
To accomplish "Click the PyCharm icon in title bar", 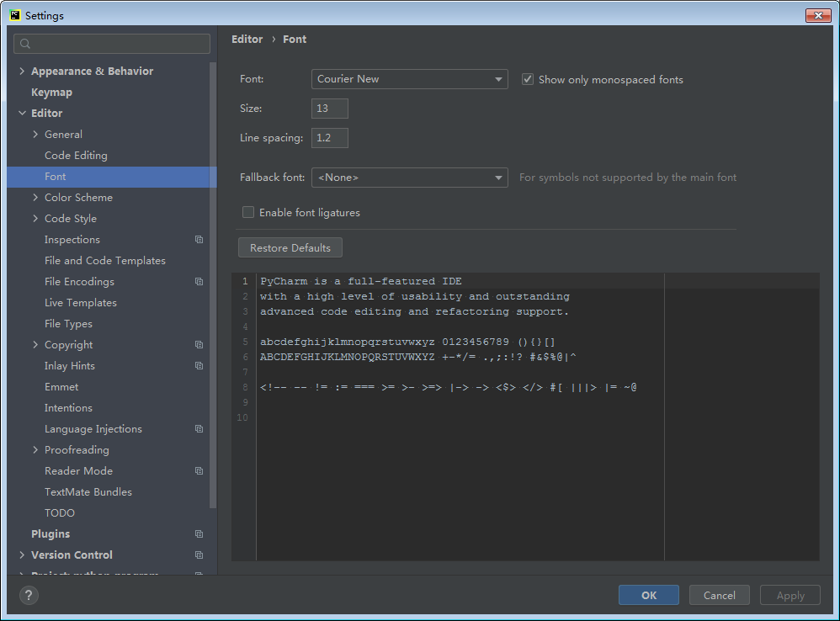I will [15, 15].
